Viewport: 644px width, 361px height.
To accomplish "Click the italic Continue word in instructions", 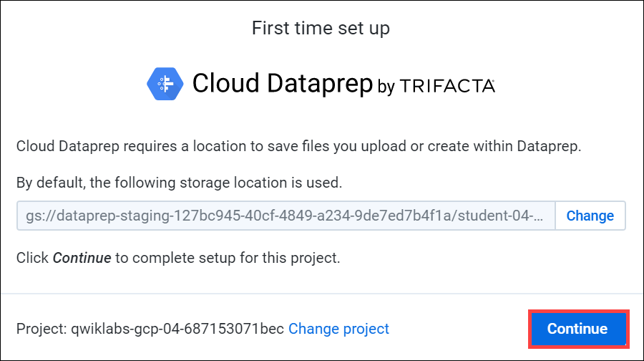I will coord(82,257).
